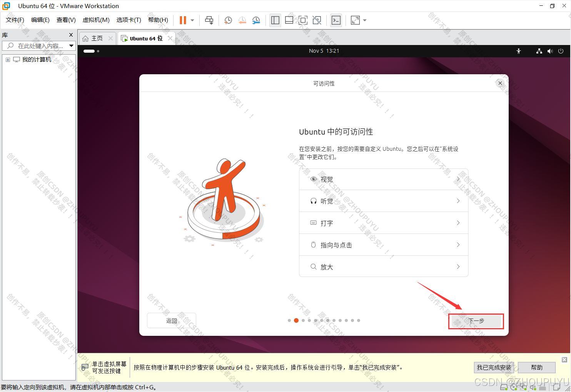Screen dimensions: 571x392
Task: Select 我的计算机 in the library
Action: click(x=37, y=60)
